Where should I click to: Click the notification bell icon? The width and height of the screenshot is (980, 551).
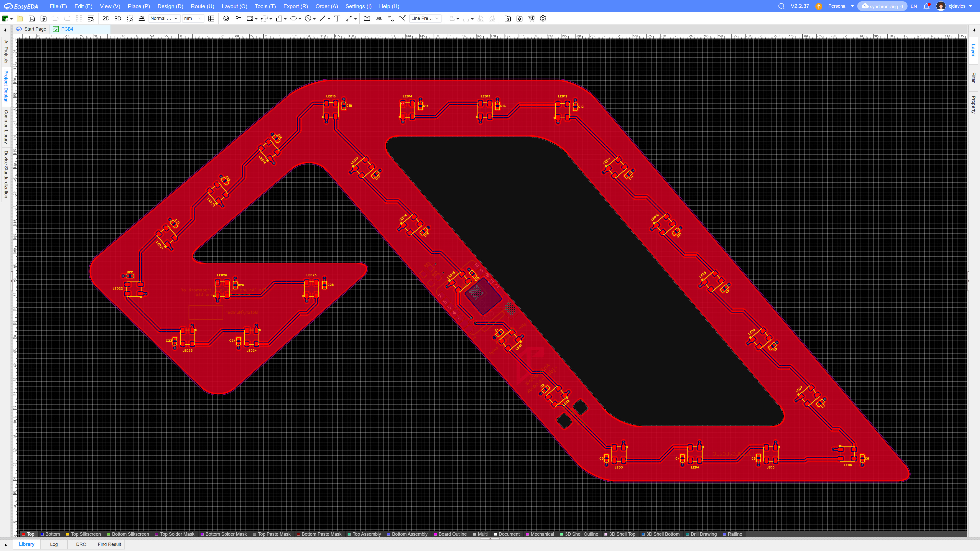click(926, 6)
